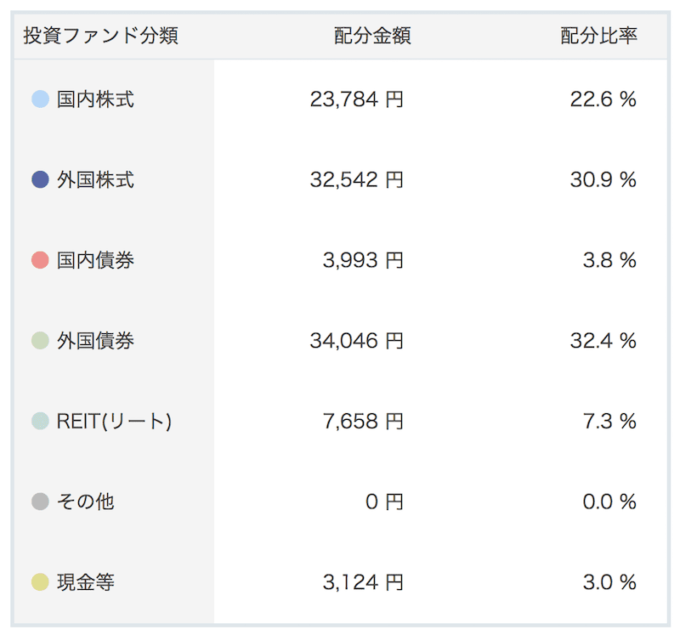Click the 30.9 % ratio cell
This screenshot has width=680, height=635.
coord(603,180)
